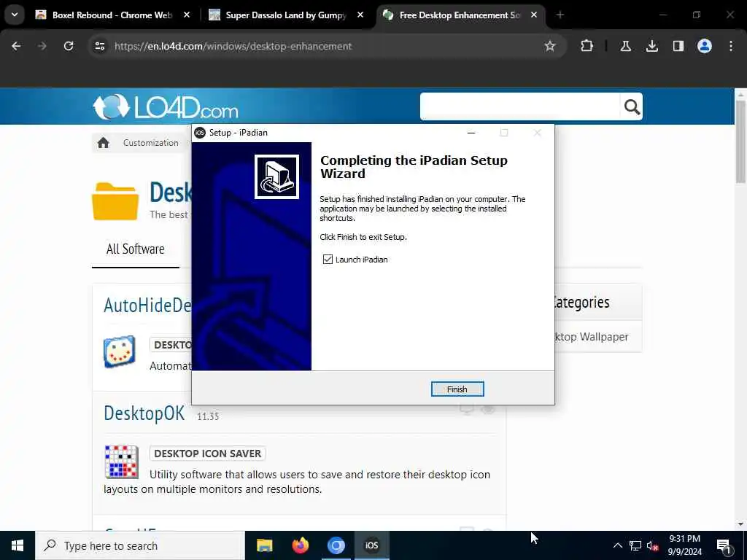This screenshot has height=560, width=747.
Task: Open the Chrome profile avatar
Action: point(705,46)
